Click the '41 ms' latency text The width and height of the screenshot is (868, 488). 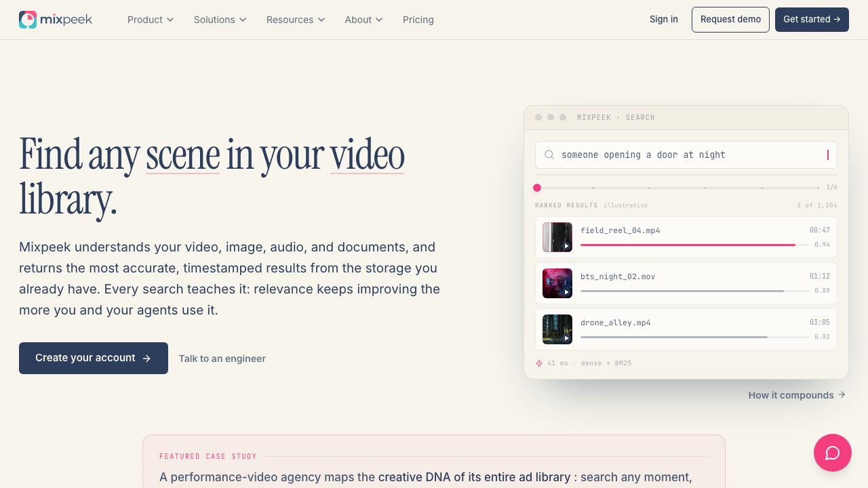click(x=557, y=363)
